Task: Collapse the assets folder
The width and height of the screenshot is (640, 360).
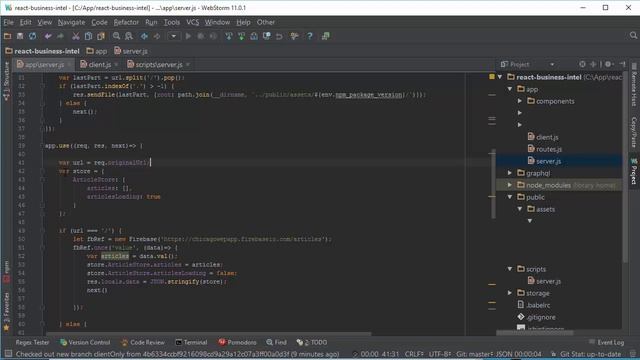Action: [520, 209]
